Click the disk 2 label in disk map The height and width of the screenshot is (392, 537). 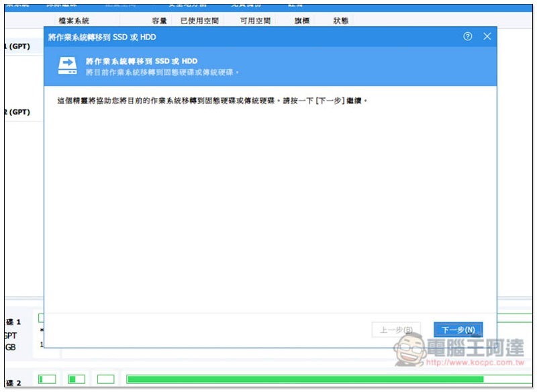click(x=15, y=383)
